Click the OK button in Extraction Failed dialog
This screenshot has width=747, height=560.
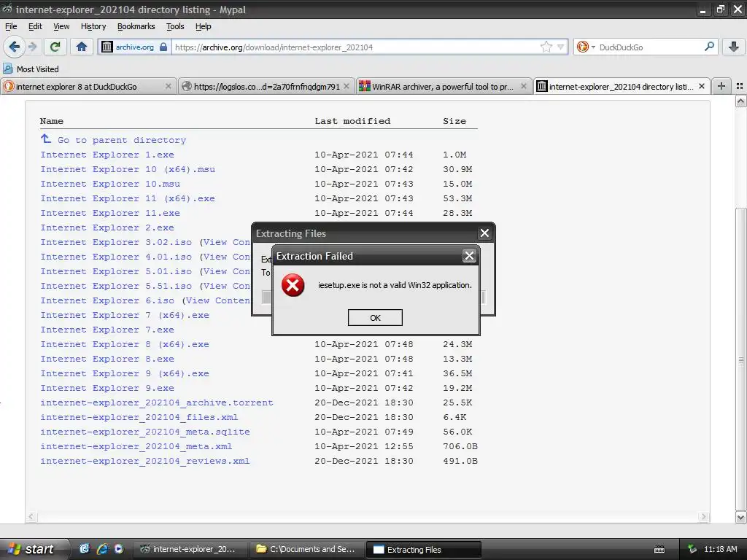coord(375,318)
